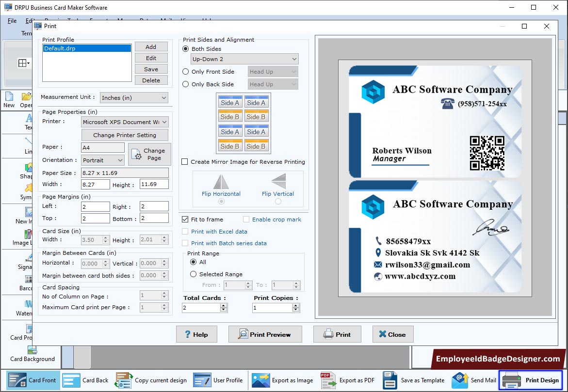Click Left page margin field
568x392 pixels.
(x=95, y=206)
